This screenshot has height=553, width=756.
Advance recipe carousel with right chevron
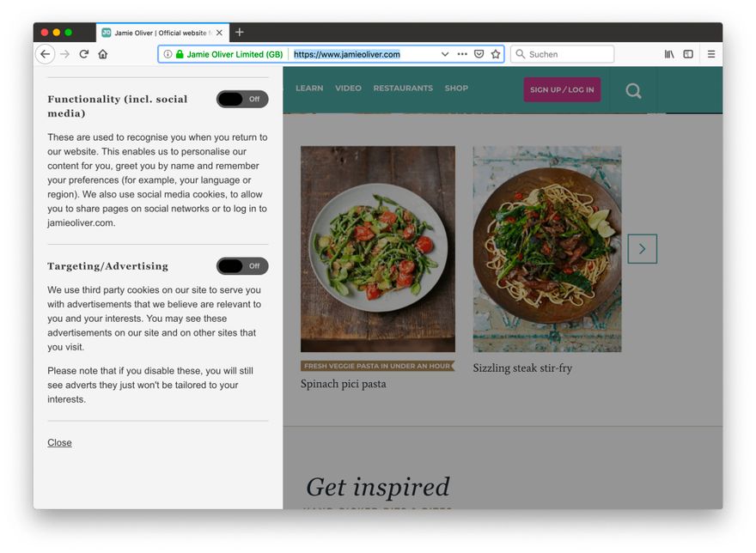pyautogui.click(x=643, y=249)
